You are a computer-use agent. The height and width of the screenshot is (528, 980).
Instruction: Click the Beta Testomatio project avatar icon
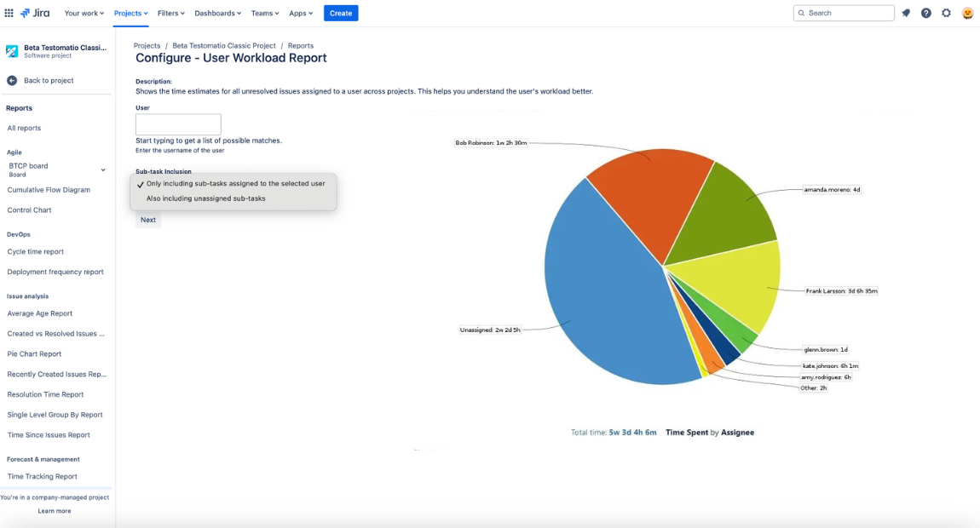[11, 51]
